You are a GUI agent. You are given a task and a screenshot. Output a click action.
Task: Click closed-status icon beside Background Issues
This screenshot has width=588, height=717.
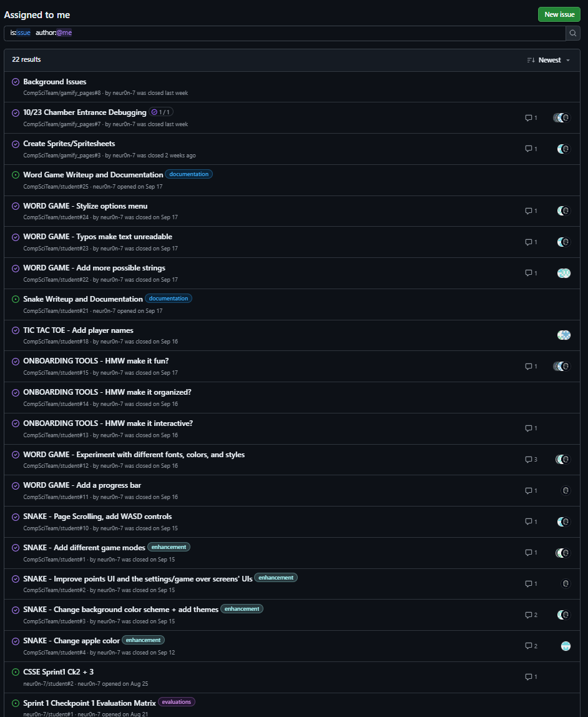16,82
